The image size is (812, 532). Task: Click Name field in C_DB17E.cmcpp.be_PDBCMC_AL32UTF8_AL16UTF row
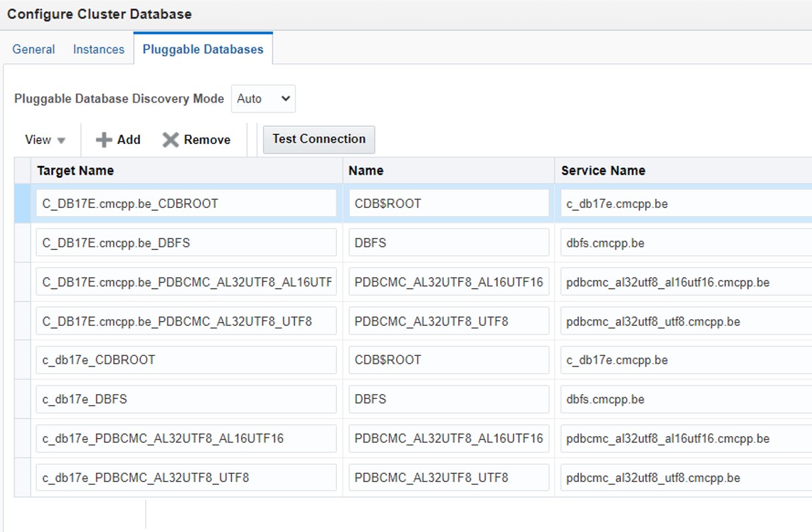(x=449, y=282)
